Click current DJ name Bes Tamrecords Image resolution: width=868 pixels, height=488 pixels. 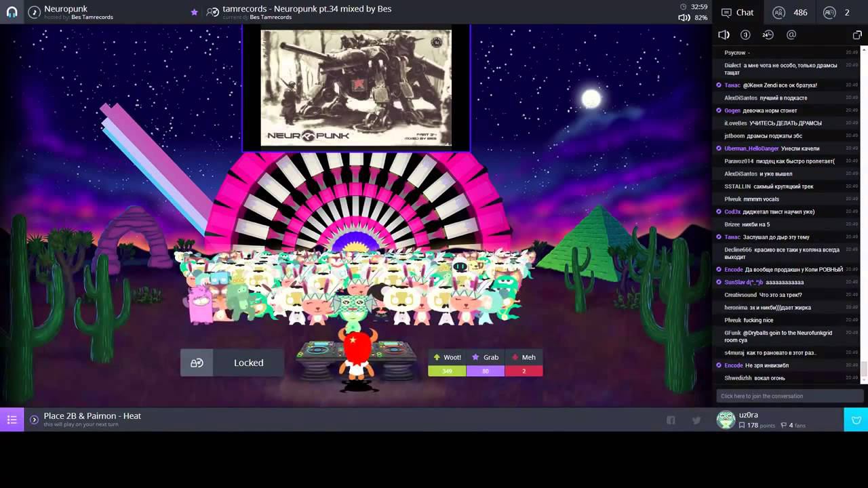271,17
